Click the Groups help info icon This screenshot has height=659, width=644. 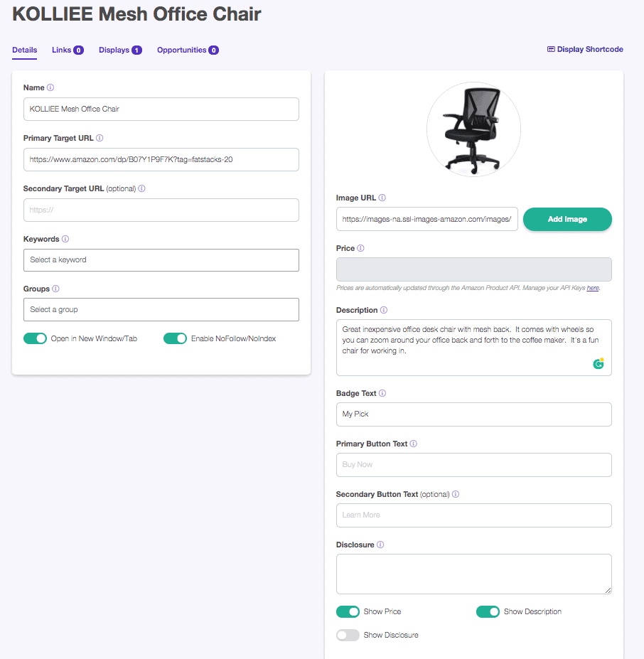pos(55,289)
